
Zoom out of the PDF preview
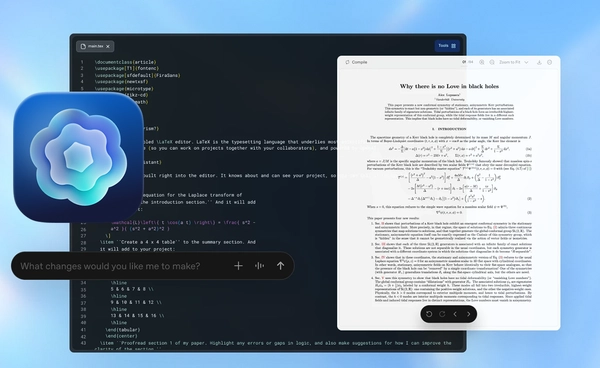(x=492, y=62)
